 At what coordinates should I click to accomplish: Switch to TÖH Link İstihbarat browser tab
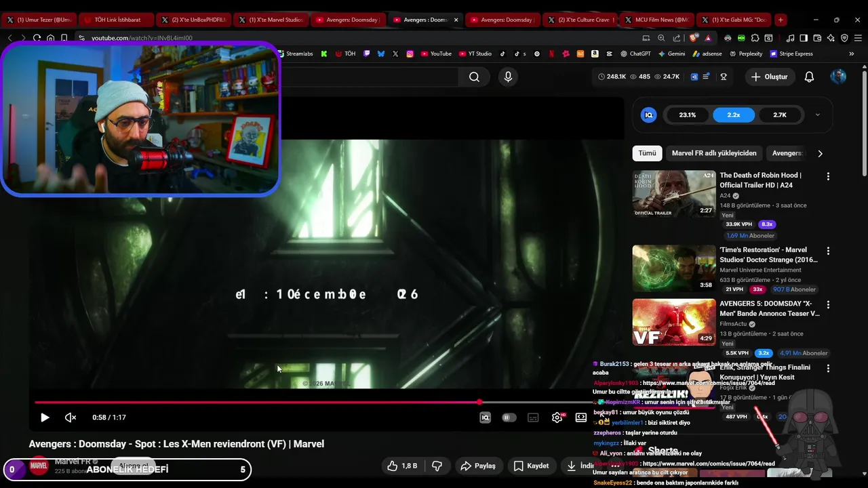click(x=116, y=20)
